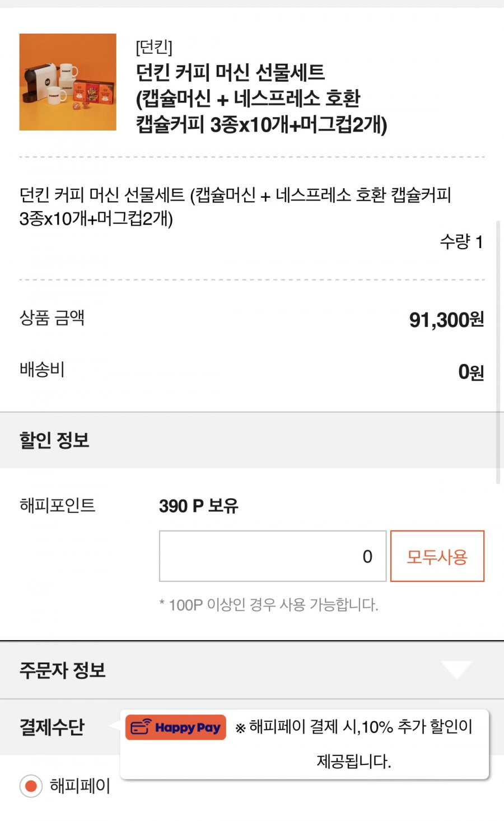Viewport: 504px width, 821px height.
Task: Click the [던킨] brand label
Action: [154, 46]
